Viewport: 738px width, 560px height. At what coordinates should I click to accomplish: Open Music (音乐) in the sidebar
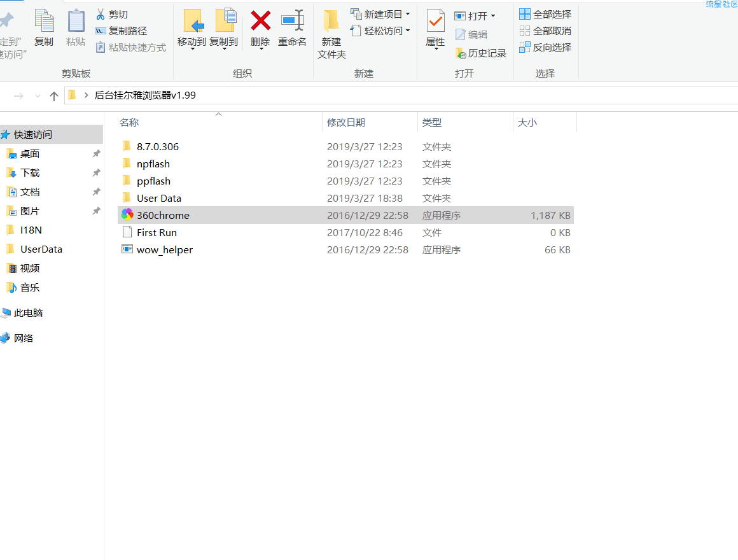pyautogui.click(x=30, y=287)
